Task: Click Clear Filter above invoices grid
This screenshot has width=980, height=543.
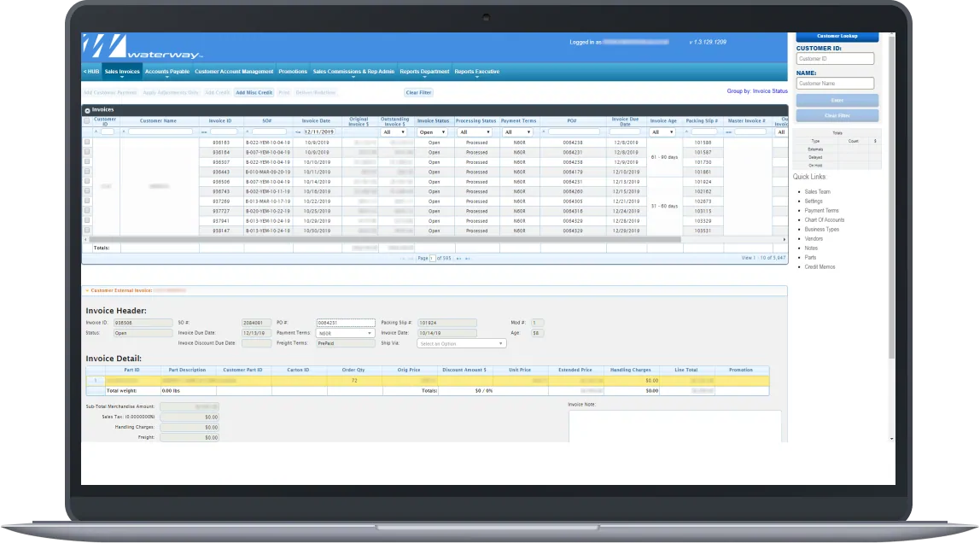Action: 418,92
